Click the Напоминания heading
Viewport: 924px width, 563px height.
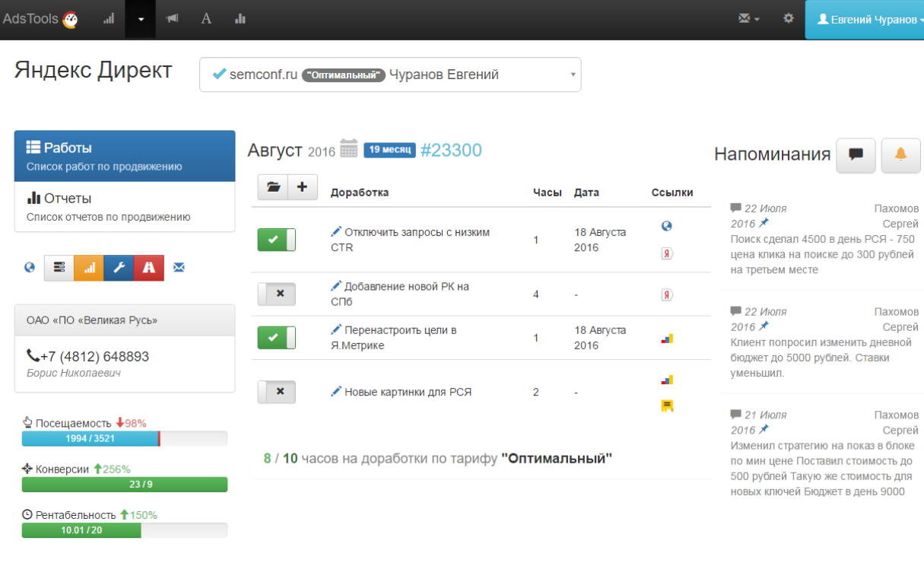pos(772,154)
